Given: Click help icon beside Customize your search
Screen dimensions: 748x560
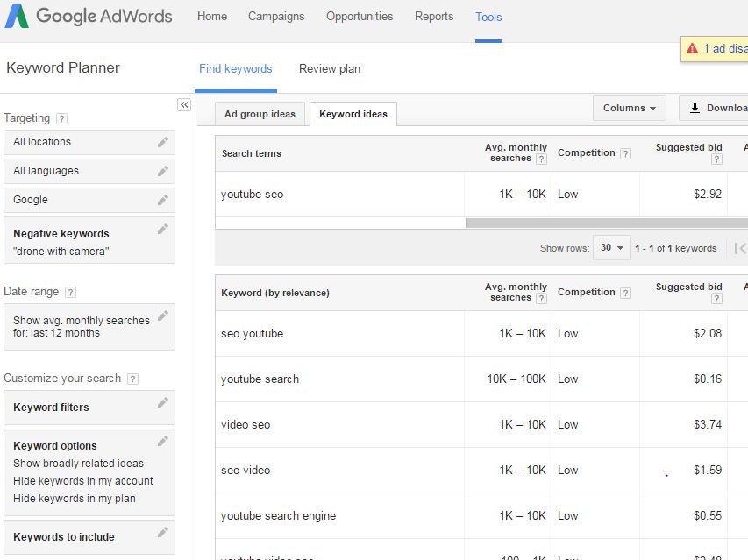Looking at the screenshot, I should click(132, 379).
